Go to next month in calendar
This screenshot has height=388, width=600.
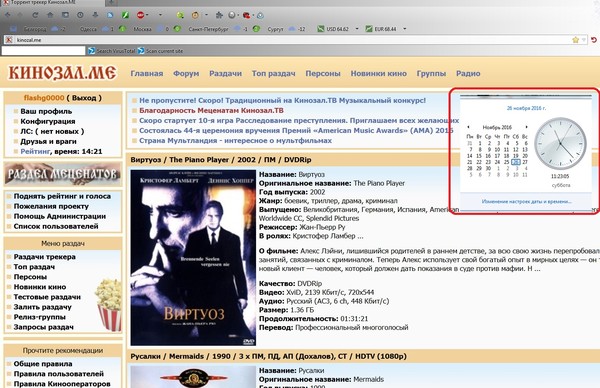[x=527, y=127]
